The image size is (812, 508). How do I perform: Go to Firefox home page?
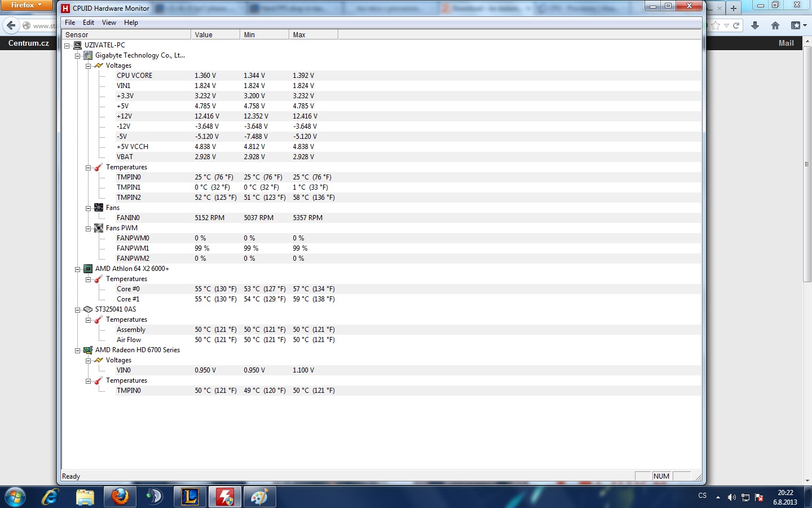775,25
